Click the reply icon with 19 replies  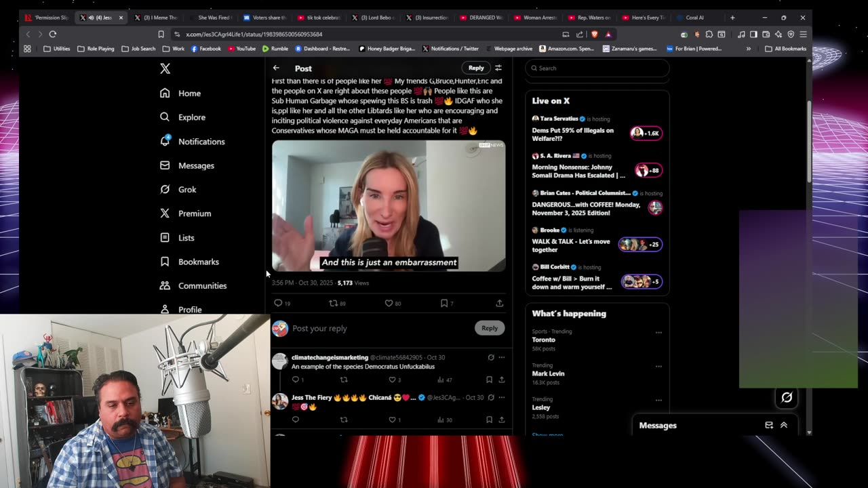pos(282,303)
